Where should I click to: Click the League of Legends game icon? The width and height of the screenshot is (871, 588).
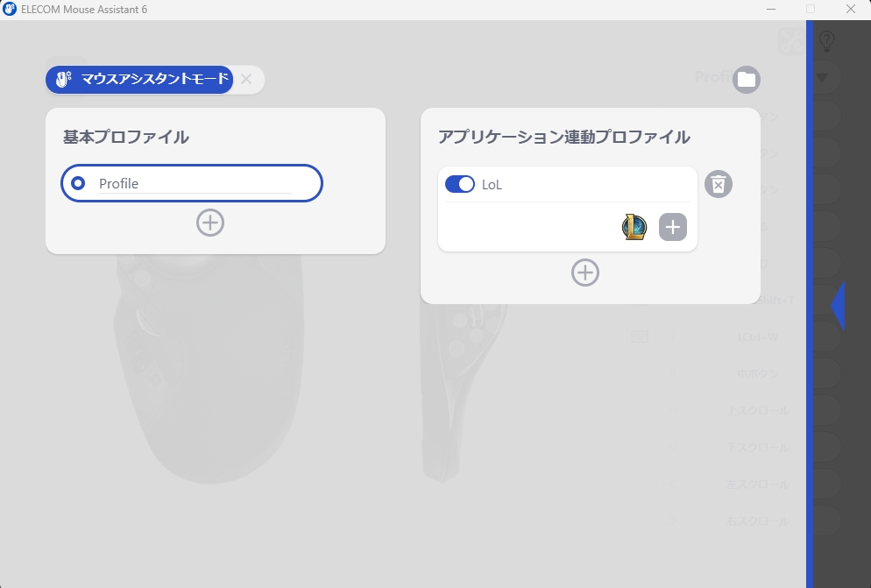click(x=634, y=227)
